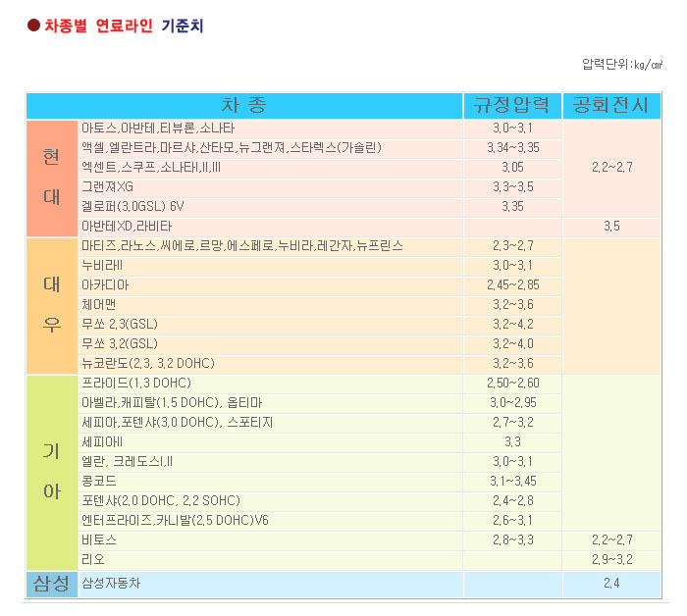Click the '대우' manufacturer cell
Screen dimensions: 687x616
[52, 306]
